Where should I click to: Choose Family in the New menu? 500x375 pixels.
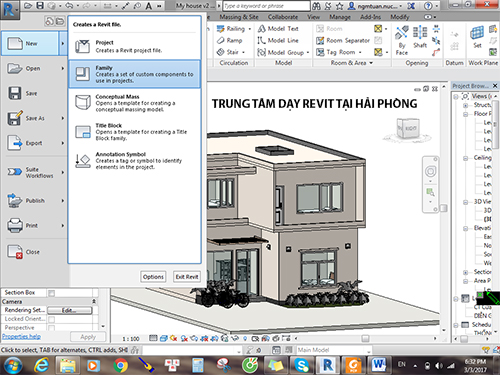tap(135, 74)
